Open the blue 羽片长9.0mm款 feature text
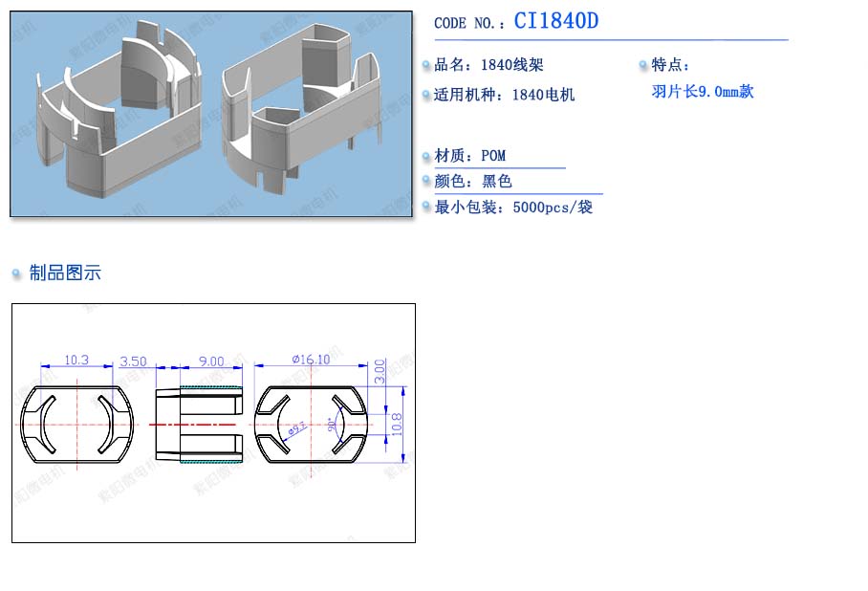 click(703, 92)
